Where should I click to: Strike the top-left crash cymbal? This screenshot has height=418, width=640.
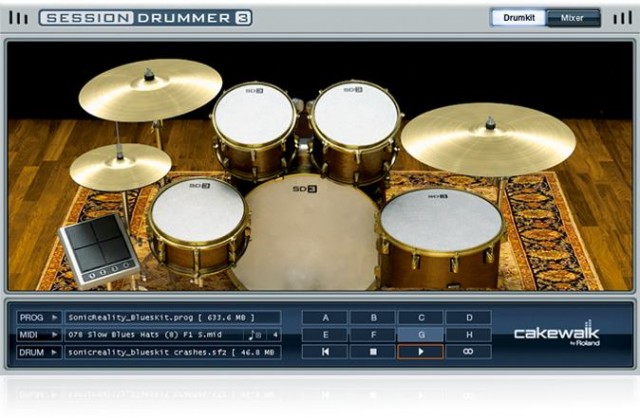click(150, 88)
